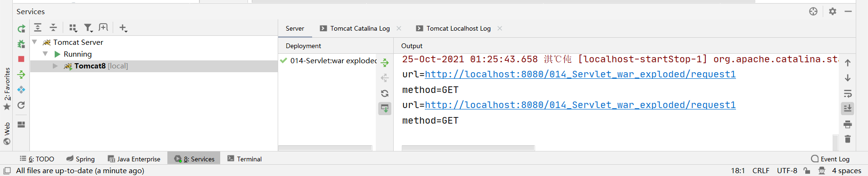Image resolution: width=868 pixels, height=176 pixels.
Task: Stop the running Tomcat server
Action: (21, 59)
